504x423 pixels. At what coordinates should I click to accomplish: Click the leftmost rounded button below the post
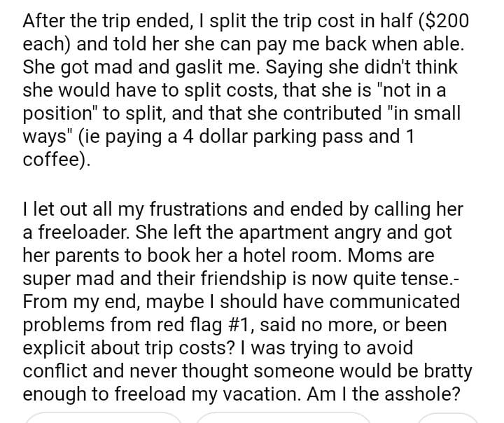click(103, 418)
